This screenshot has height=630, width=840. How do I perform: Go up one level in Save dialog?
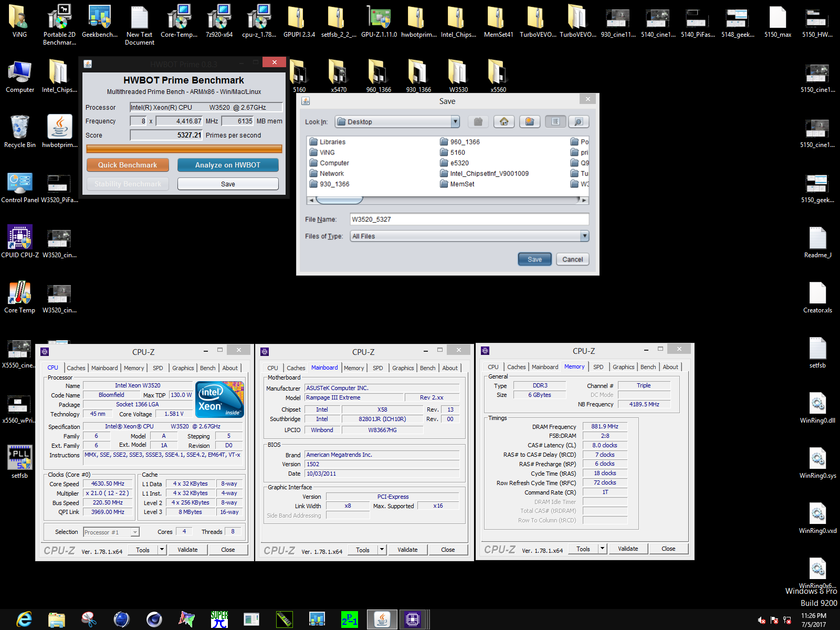pos(478,122)
